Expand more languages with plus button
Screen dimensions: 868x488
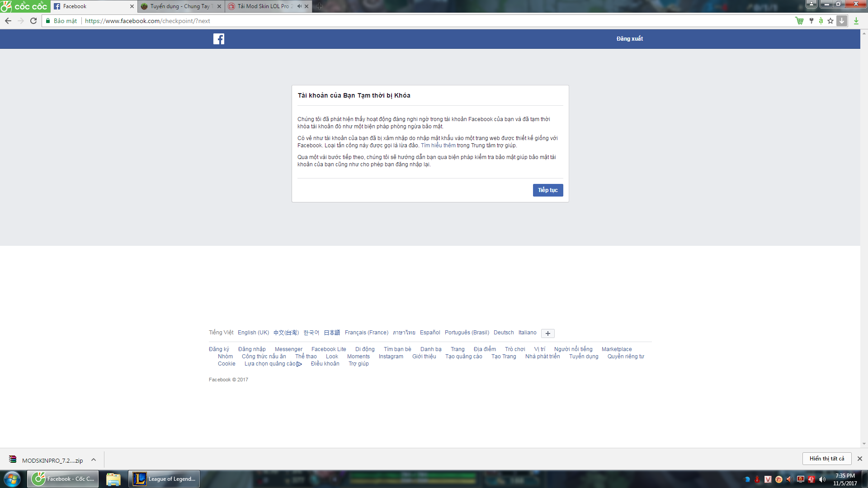[x=547, y=333]
